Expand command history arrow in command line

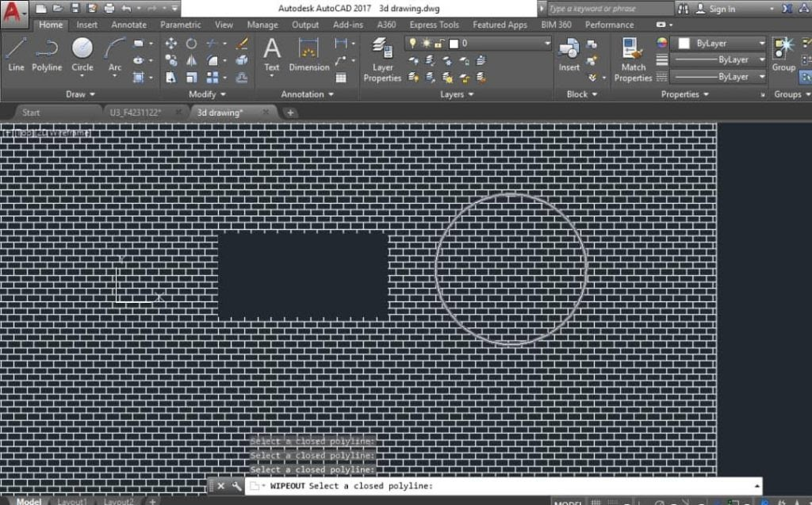coord(756,486)
